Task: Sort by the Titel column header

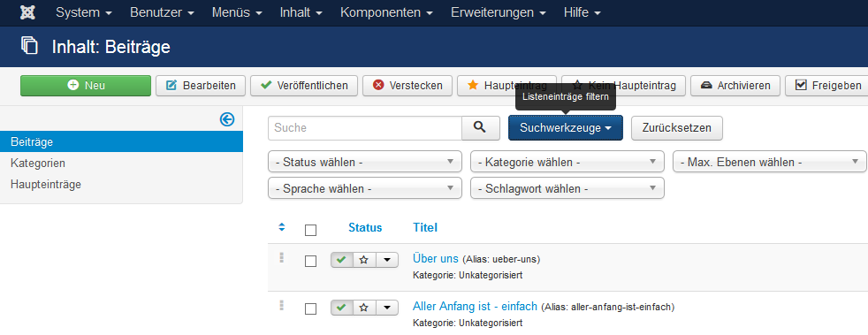Action: 425,227
